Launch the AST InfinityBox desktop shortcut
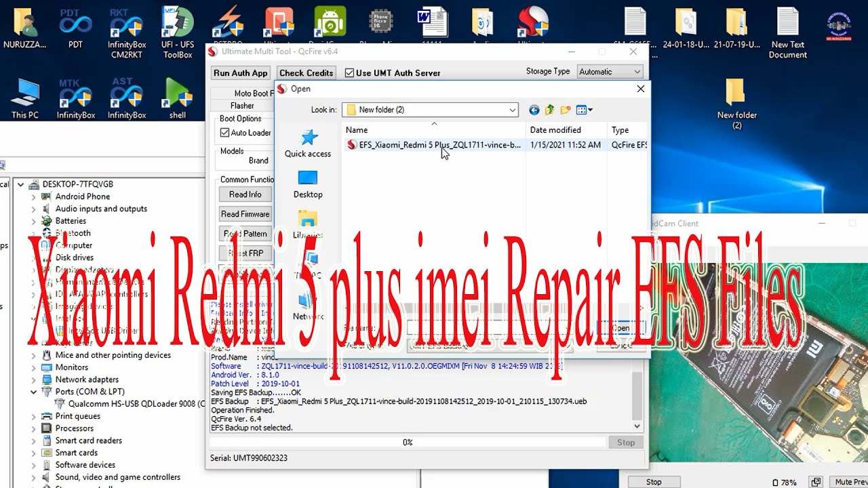This screenshot has width=868, height=488. [x=127, y=98]
